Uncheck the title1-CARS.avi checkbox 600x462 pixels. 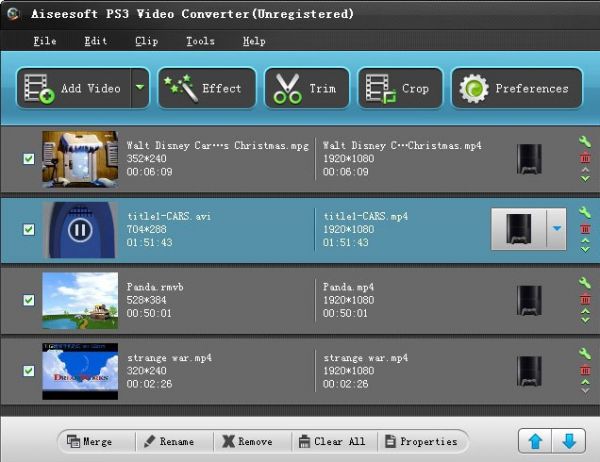29,229
